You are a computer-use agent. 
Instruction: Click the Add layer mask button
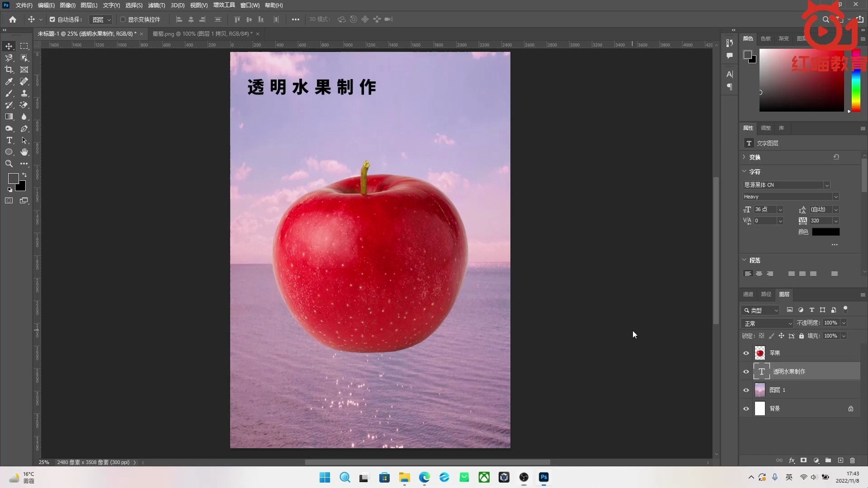point(804,460)
